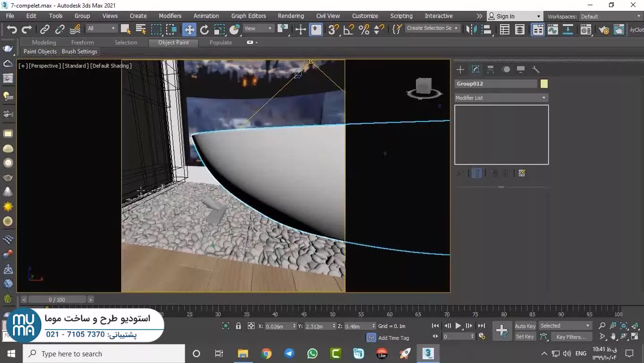Click the Brush Settings panel button
Image resolution: width=644 pixels, height=363 pixels.
[79, 52]
